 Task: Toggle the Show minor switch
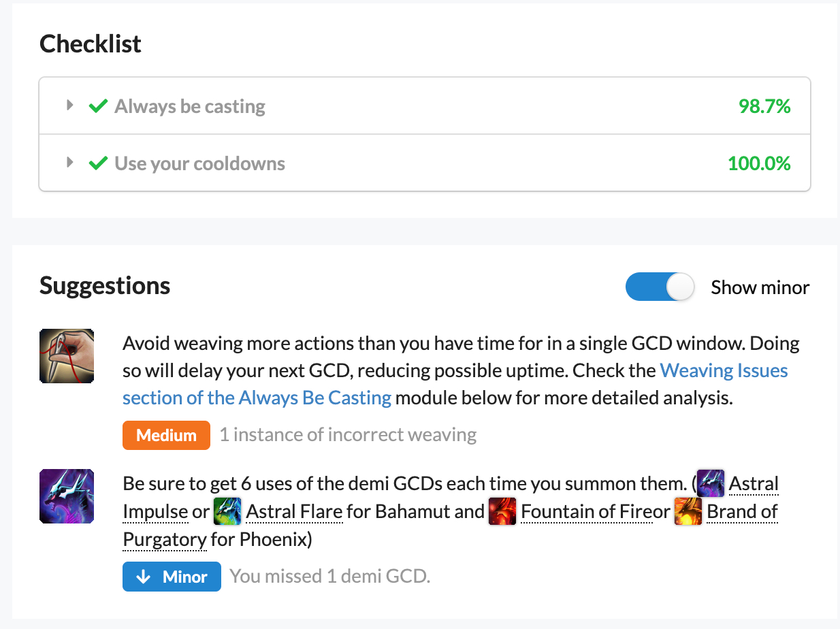[660, 287]
